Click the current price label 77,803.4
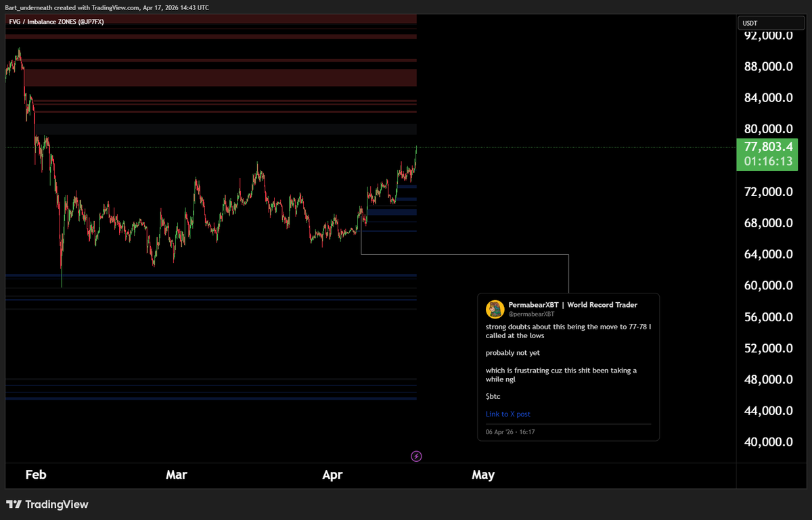This screenshot has width=812, height=520. point(768,147)
